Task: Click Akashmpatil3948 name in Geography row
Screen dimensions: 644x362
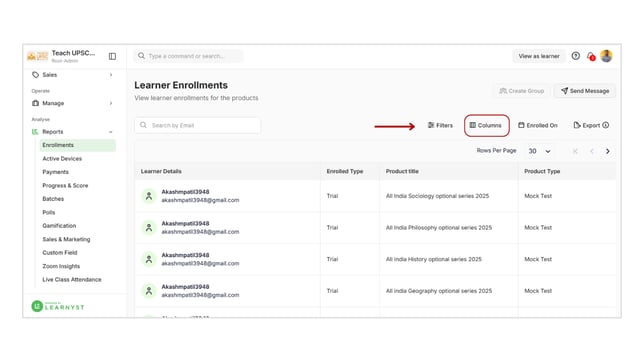Action: click(x=185, y=287)
